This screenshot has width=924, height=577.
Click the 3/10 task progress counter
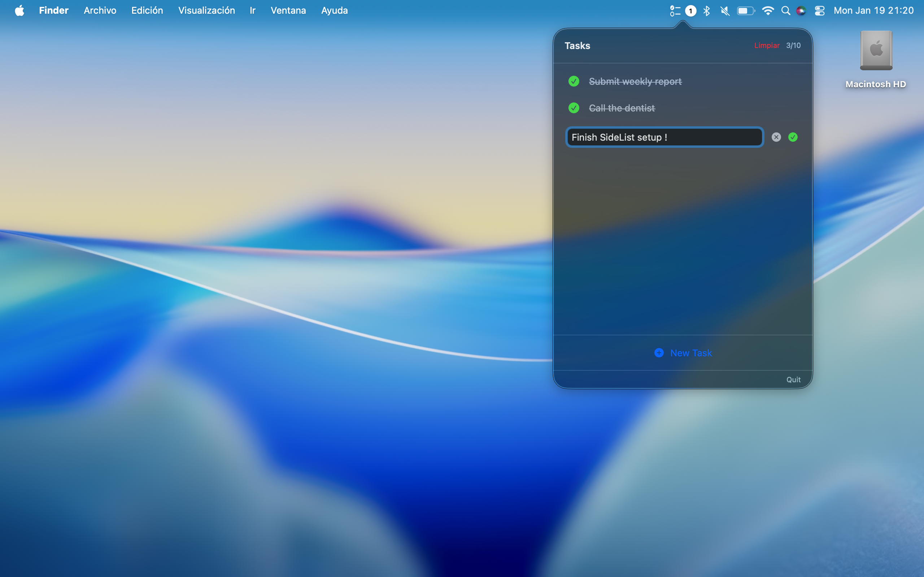[x=793, y=45]
